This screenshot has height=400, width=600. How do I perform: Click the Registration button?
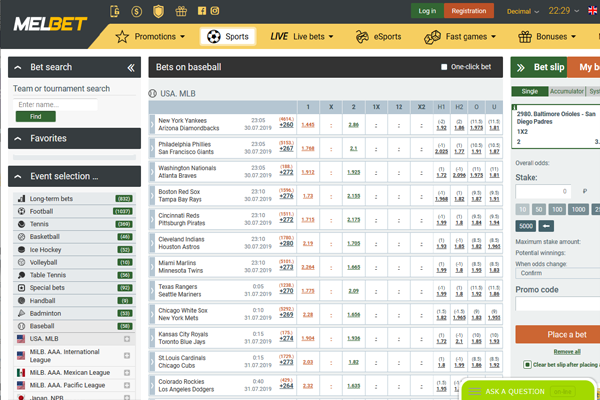coord(469,11)
